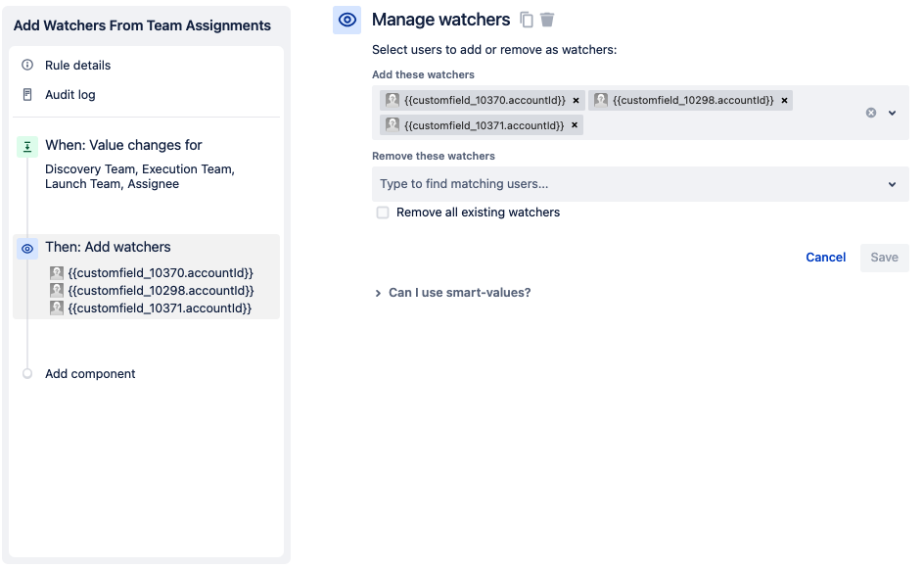Open the Add these watchers dropdown

[x=892, y=113]
